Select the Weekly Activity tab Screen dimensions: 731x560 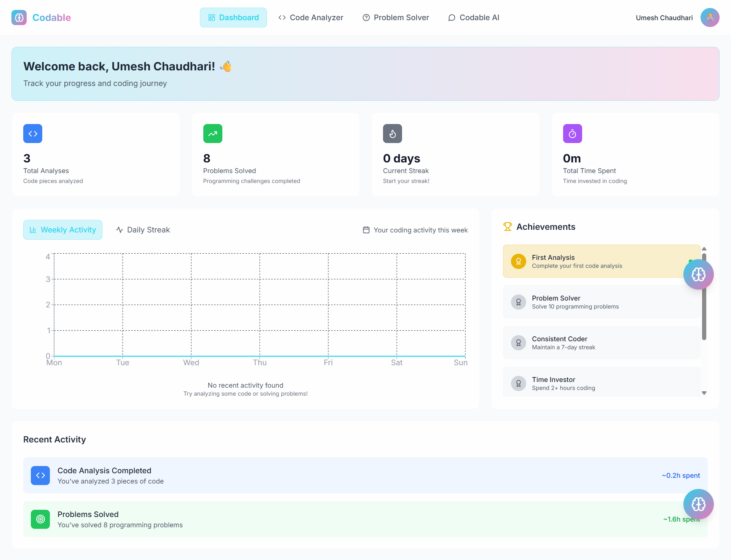point(63,230)
